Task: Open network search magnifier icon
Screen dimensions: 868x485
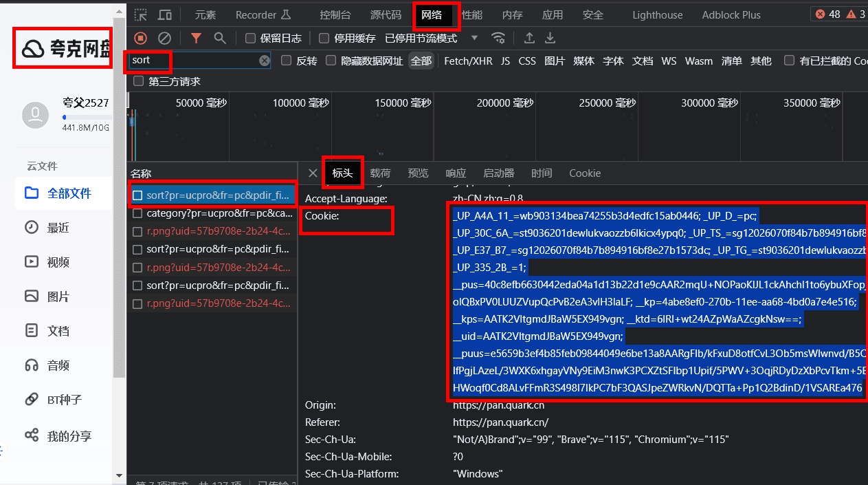Action: pos(220,38)
